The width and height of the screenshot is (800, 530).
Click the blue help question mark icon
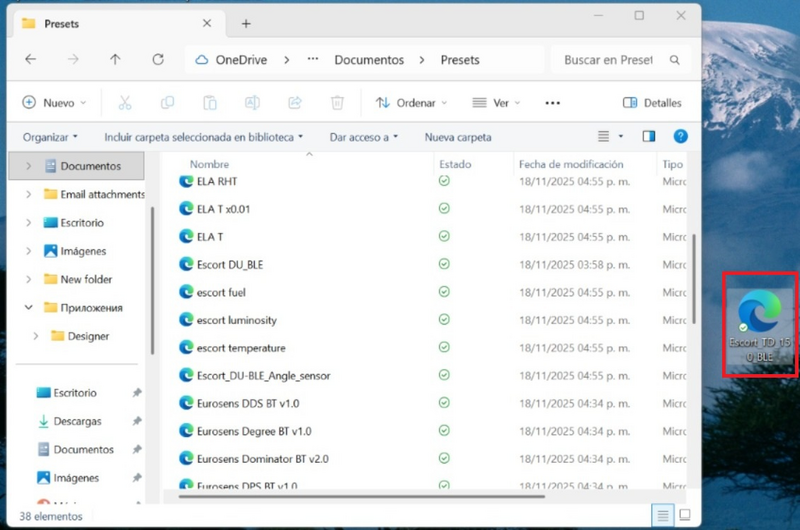pyautogui.click(x=680, y=136)
